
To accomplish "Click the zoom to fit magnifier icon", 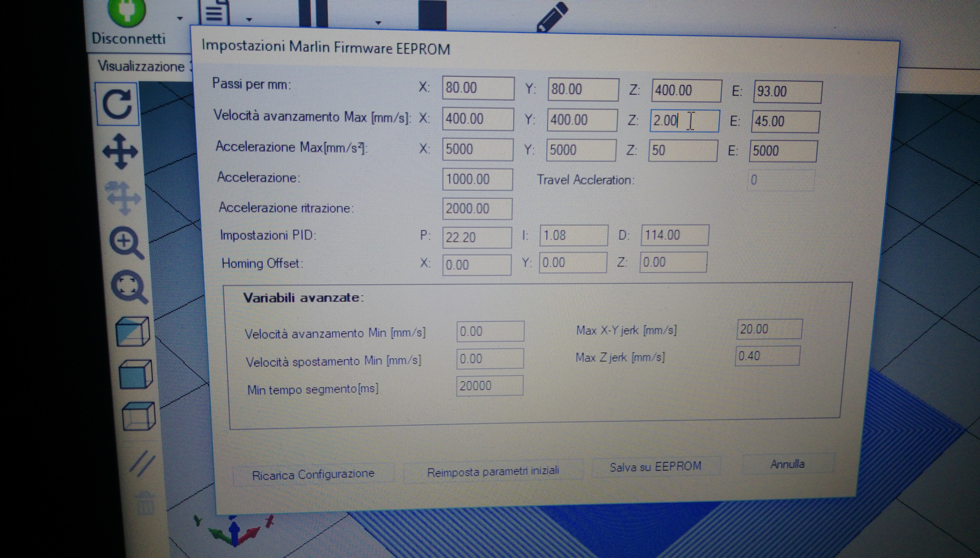I will click(x=130, y=287).
